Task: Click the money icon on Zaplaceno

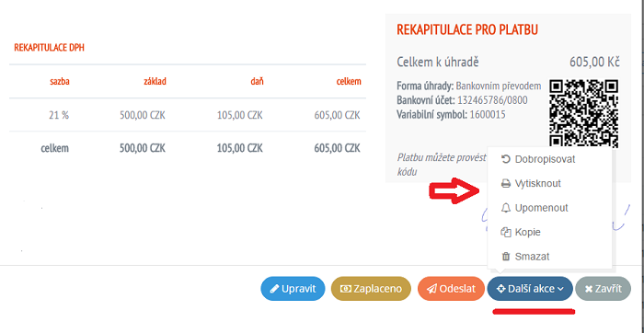Action: click(346, 289)
